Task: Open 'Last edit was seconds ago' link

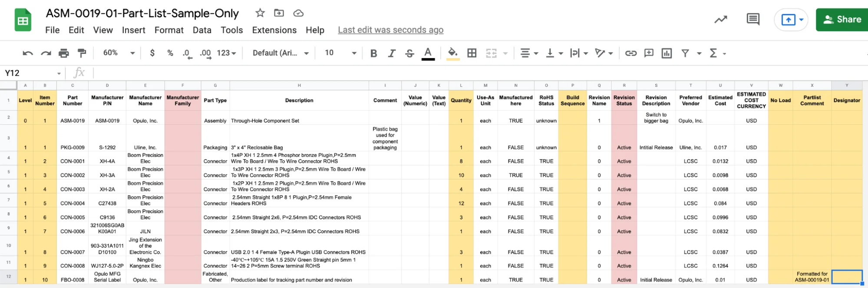Action: [390, 30]
